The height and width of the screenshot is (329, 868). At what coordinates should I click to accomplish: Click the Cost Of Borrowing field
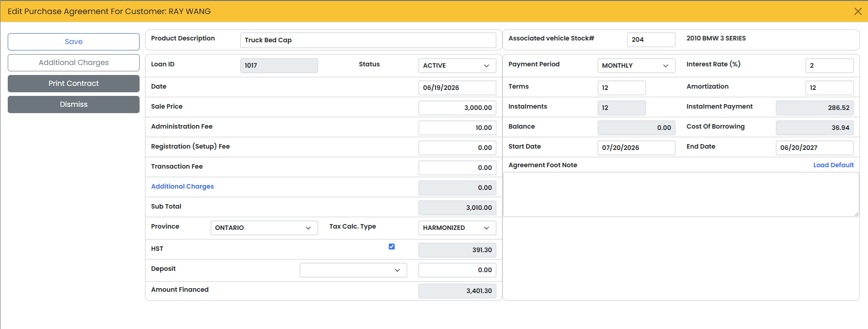coord(814,128)
